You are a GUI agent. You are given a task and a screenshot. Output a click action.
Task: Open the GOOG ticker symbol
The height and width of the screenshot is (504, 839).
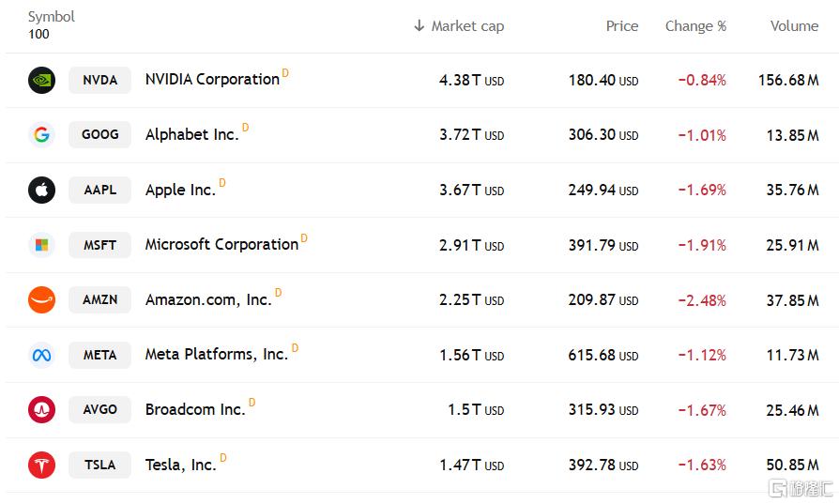(x=99, y=134)
